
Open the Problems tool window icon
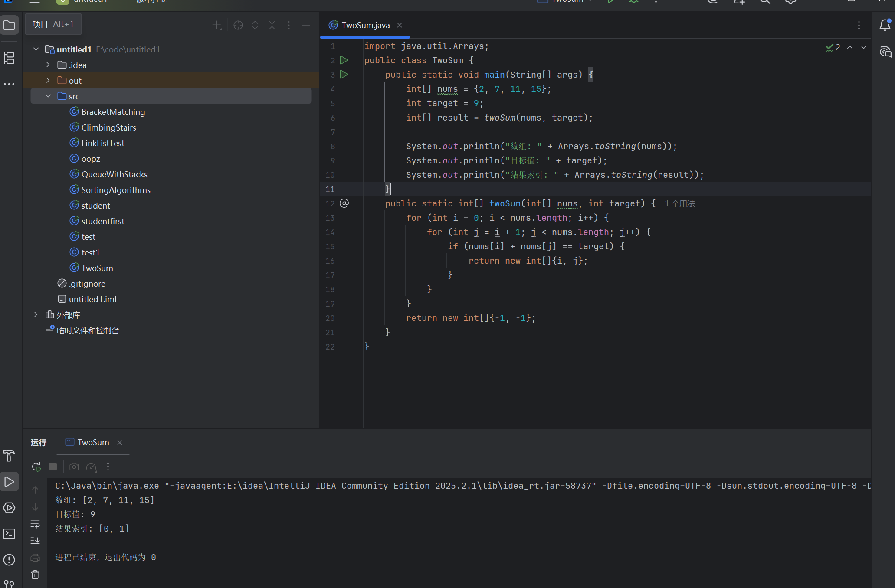click(9, 560)
